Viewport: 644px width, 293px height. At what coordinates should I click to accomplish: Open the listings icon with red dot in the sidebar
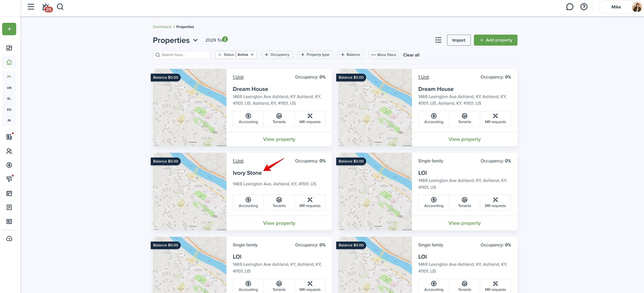[9, 137]
